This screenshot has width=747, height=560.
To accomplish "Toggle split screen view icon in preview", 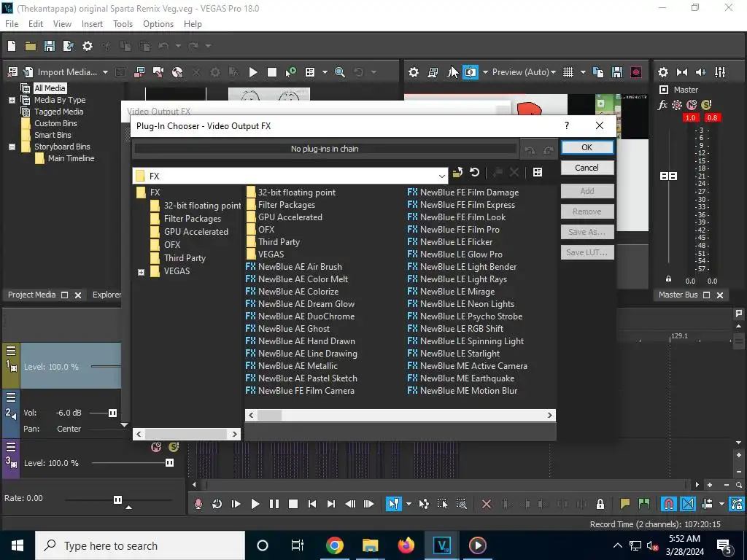I will pyautogui.click(x=471, y=72).
